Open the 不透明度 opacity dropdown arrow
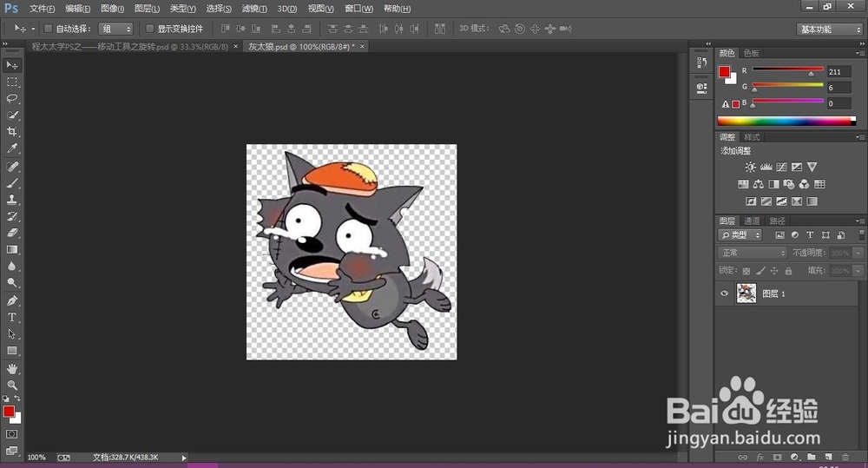868x468 pixels. [858, 253]
